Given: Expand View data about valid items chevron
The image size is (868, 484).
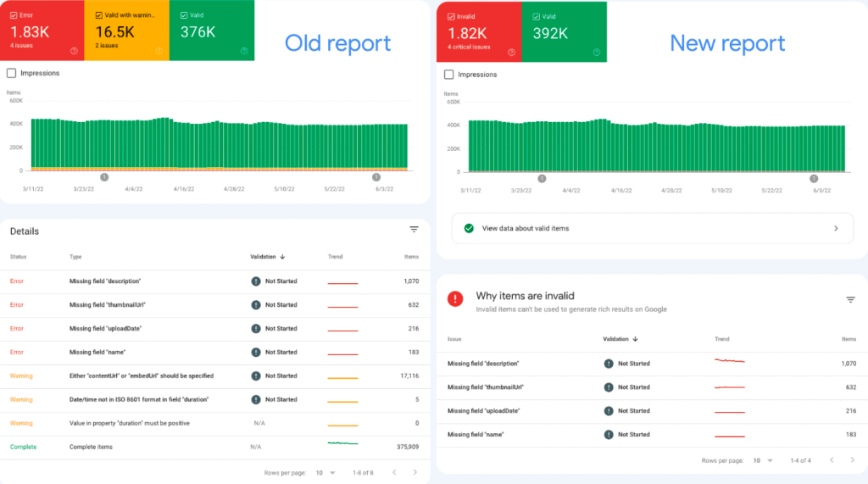Looking at the screenshot, I should pyautogui.click(x=836, y=228).
